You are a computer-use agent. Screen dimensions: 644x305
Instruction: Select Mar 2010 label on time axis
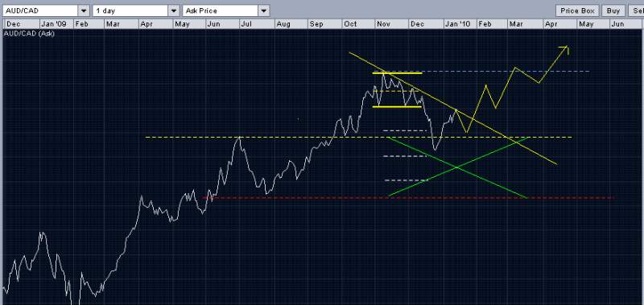coord(515,24)
